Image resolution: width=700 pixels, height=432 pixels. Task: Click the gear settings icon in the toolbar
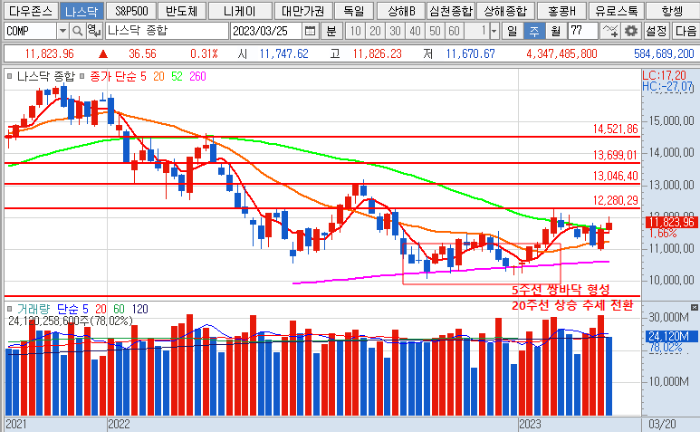click(x=631, y=31)
